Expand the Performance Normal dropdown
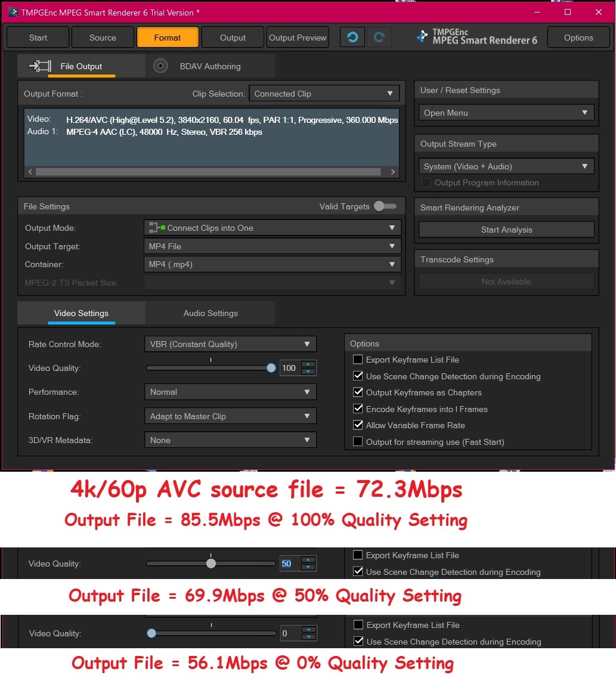This screenshot has width=616, height=681. pyautogui.click(x=230, y=392)
